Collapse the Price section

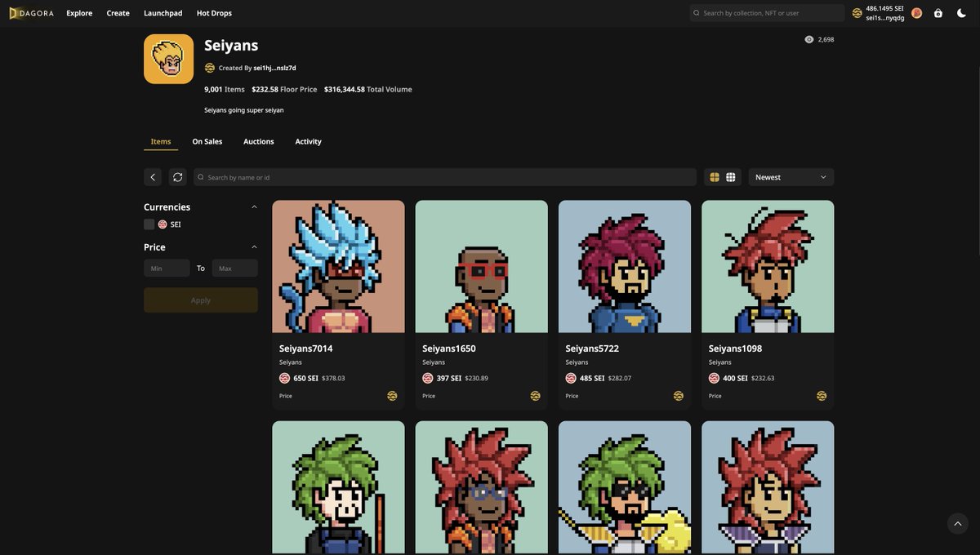(254, 247)
